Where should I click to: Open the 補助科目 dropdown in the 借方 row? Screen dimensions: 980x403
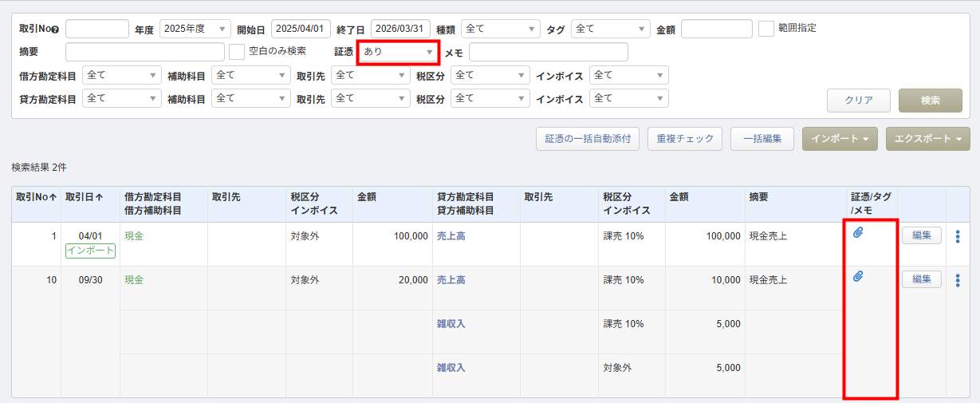pyautogui.click(x=251, y=75)
